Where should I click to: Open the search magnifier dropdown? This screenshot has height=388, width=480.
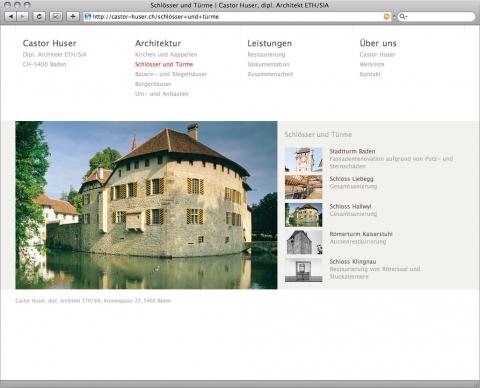403,16
